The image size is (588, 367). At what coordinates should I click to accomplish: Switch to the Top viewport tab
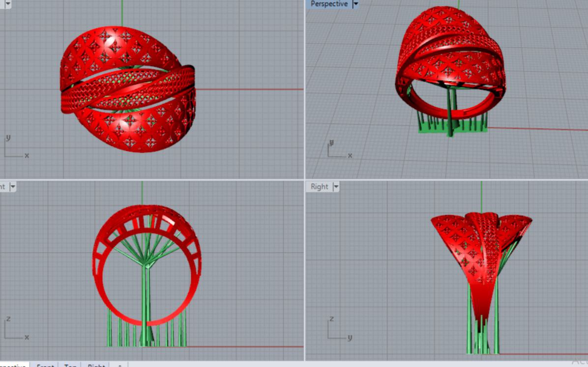(70, 365)
